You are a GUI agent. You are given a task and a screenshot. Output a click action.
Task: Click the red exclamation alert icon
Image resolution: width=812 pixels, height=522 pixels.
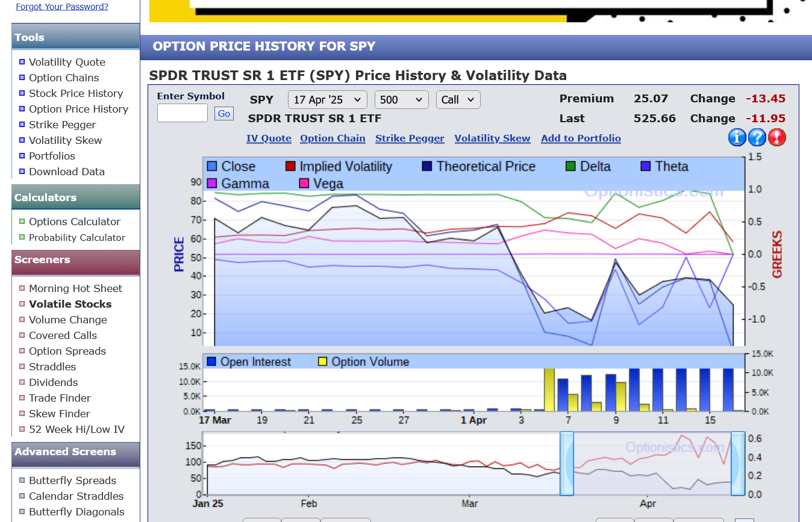pyautogui.click(x=777, y=138)
